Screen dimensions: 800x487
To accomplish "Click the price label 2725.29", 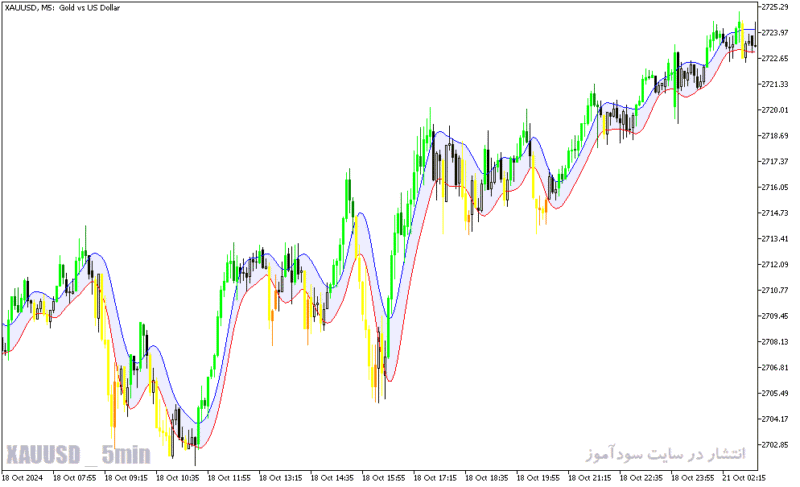I will (x=774, y=7).
